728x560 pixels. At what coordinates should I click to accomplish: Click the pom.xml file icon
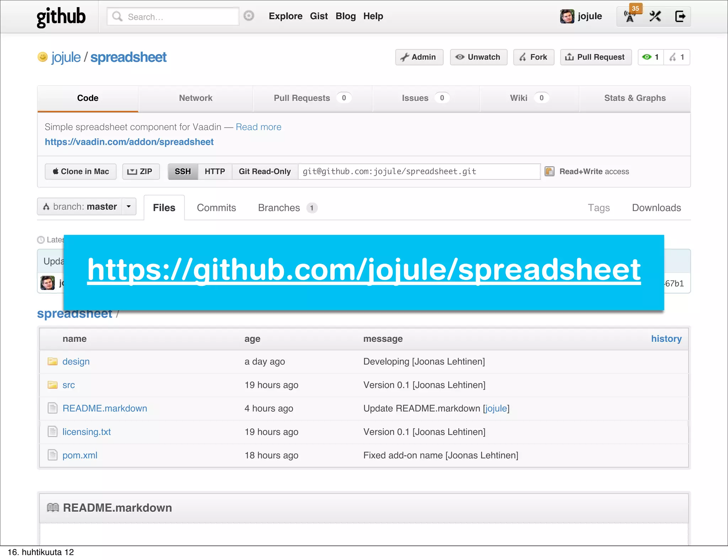(53, 455)
